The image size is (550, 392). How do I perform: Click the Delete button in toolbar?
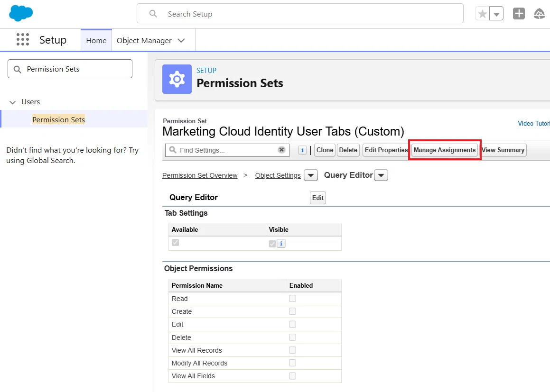coord(348,150)
